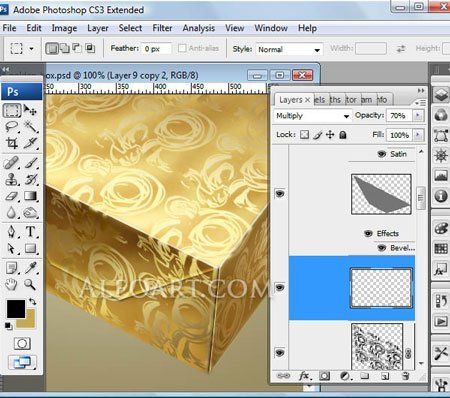
Task: Open the blending mode dropdown showing Multiply
Action: tap(313, 116)
